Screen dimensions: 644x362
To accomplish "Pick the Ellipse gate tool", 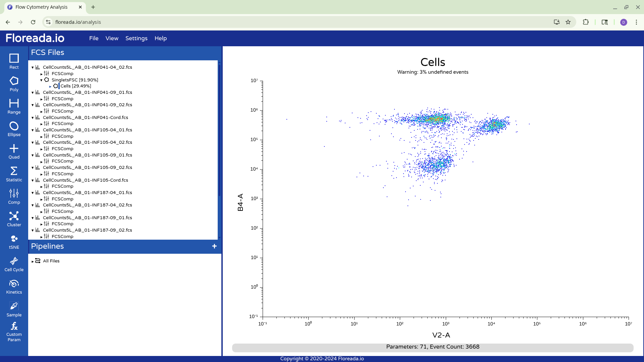I will [14, 129].
